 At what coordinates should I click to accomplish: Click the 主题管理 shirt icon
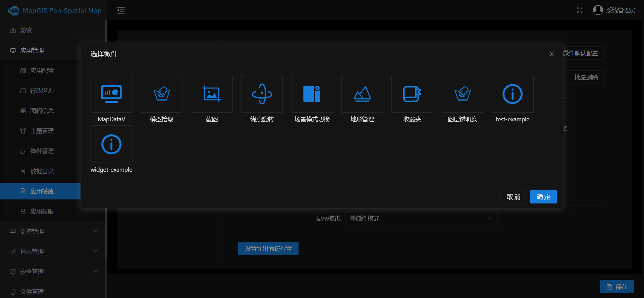coord(23,131)
